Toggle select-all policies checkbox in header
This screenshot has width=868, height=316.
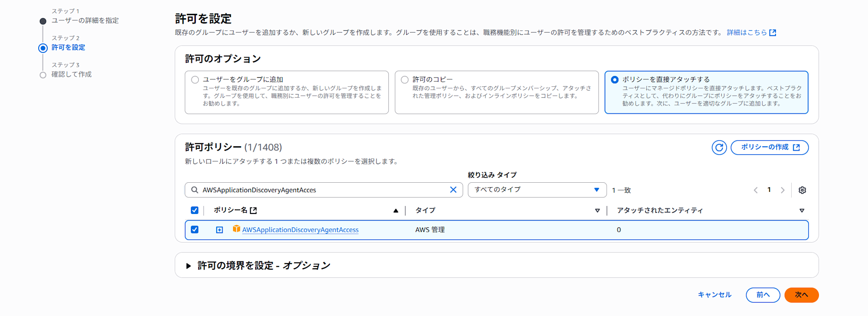click(194, 211)
